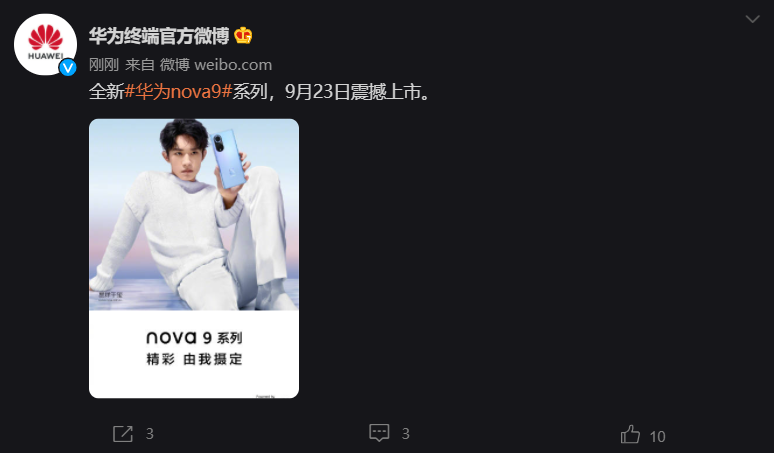
Task: Open the comment speech bubble icon
Action: pos(379,433)
